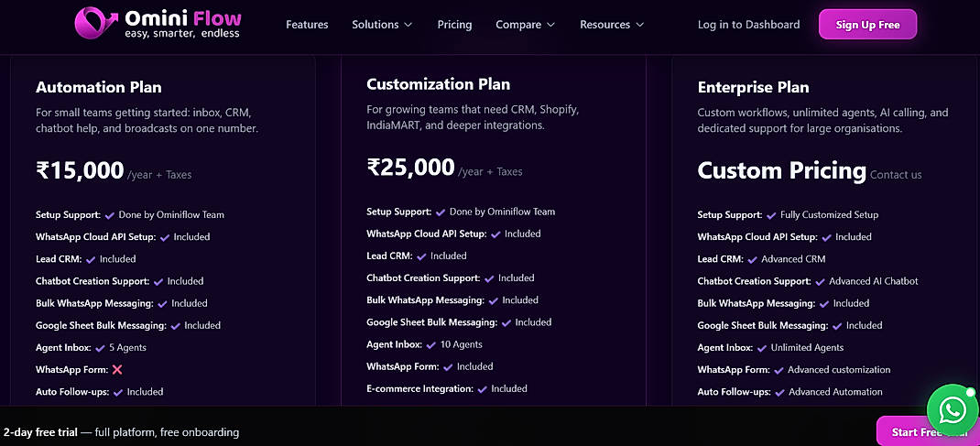This screenshot has height=446, width=980.
Task: Click checkmark beside Customization Plan Lead CRM
Action: 421,256
